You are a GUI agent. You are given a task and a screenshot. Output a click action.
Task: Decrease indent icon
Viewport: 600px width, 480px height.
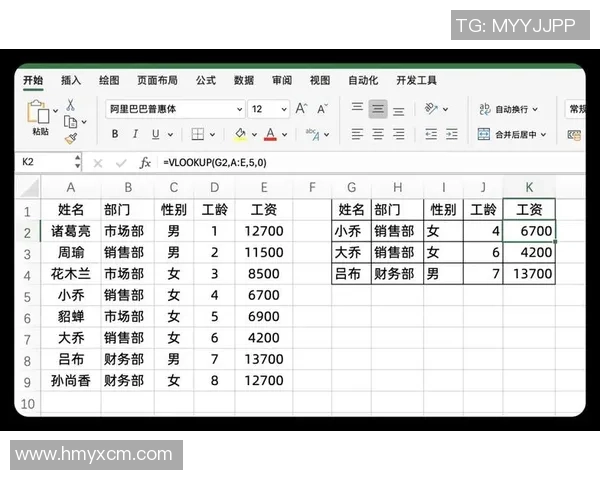(x=431, y=134)
